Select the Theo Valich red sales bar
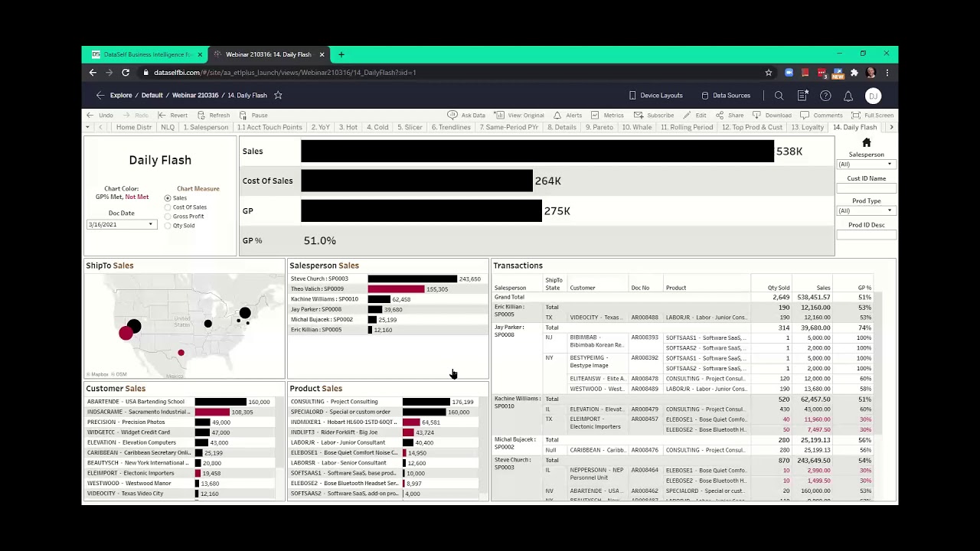The image size is (980, 551). (x=396, y=289)
